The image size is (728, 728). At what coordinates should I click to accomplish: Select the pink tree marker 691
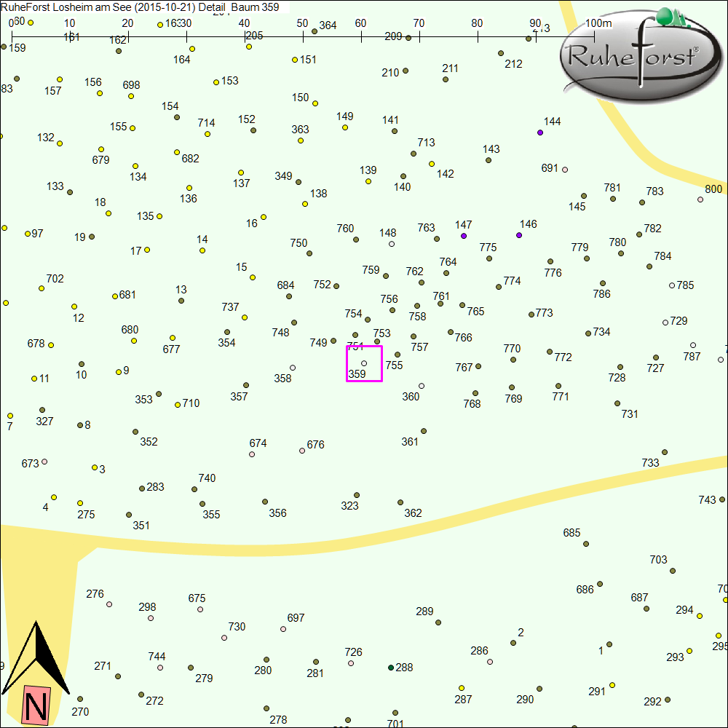[x=565, y=170]
